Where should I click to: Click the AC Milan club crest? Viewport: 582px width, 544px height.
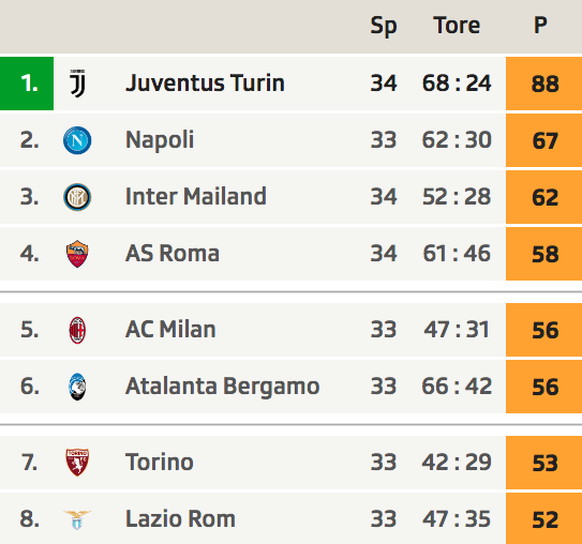pyautogui.click(x=78, y=330)
